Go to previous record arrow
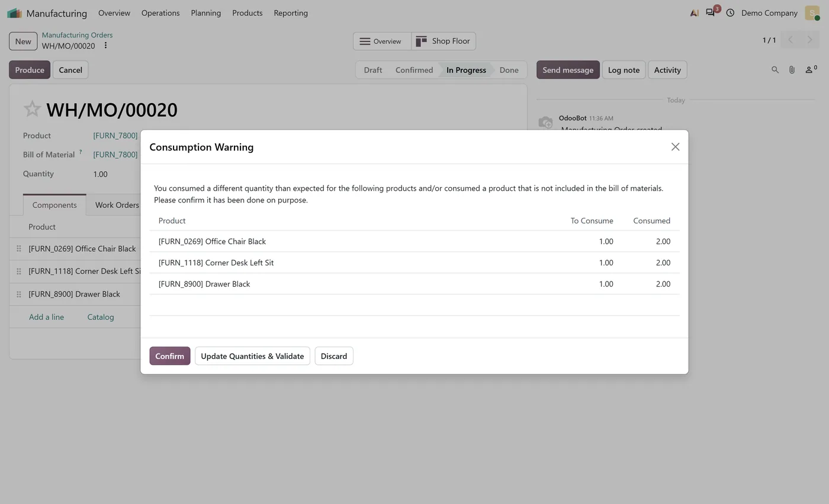Image resolution: width=829 pixels, height=504 pixels. pyautogui.click(x=790, y=40)
